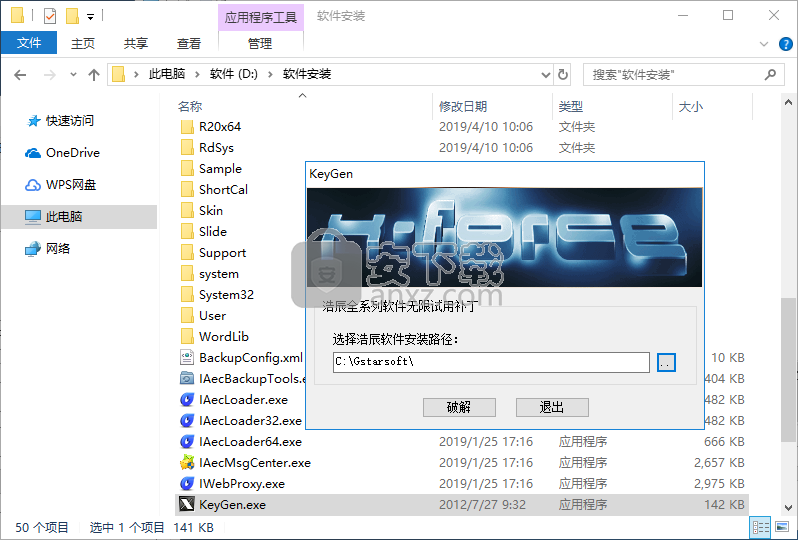
Task: Edit the install path field C:\Gstarsoft\
Action: click(x=491, y=362)
